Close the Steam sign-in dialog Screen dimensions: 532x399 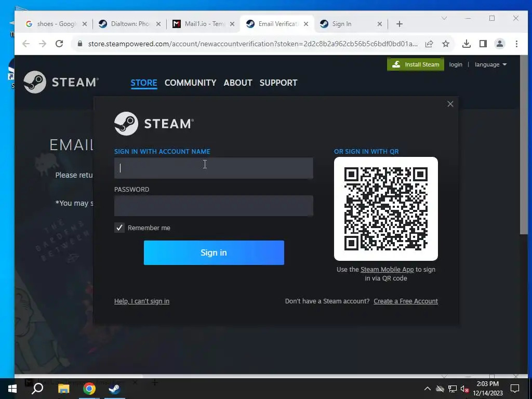pyautogui.click(x=450, y=104)
